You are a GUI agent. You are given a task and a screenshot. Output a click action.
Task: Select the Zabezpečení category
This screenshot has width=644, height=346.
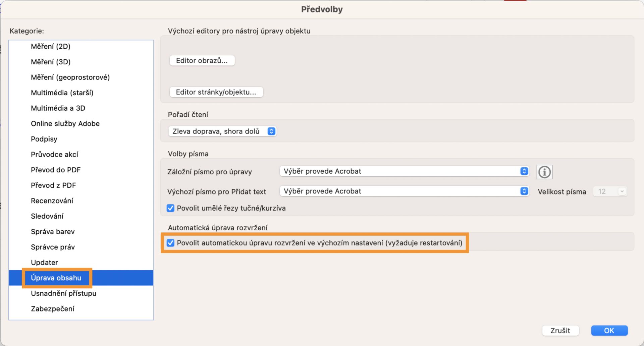coord(53,309)
